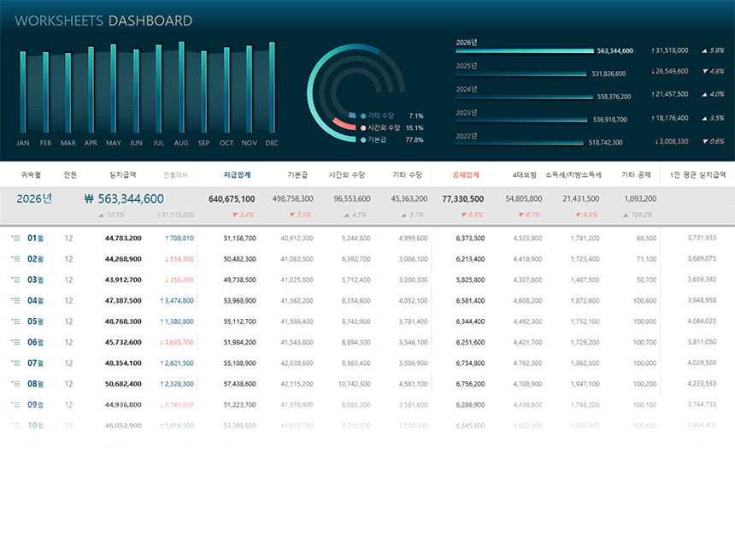This screenshot has height=560, width=735.
Task: Select the 공제합계 column header
Action: point(467,174)
